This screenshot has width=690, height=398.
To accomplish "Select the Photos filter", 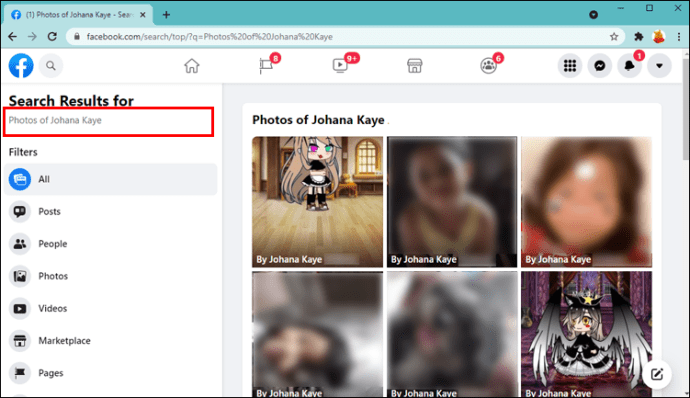I will coord(110,276).
